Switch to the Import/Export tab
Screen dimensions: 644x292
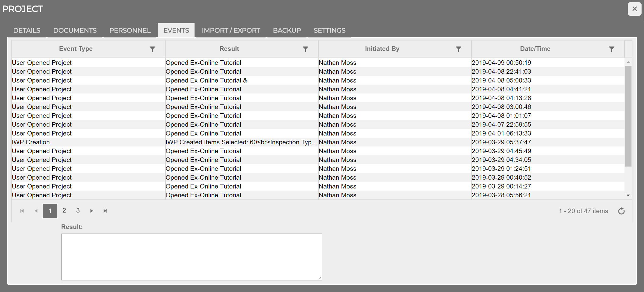tap(231, 30)
